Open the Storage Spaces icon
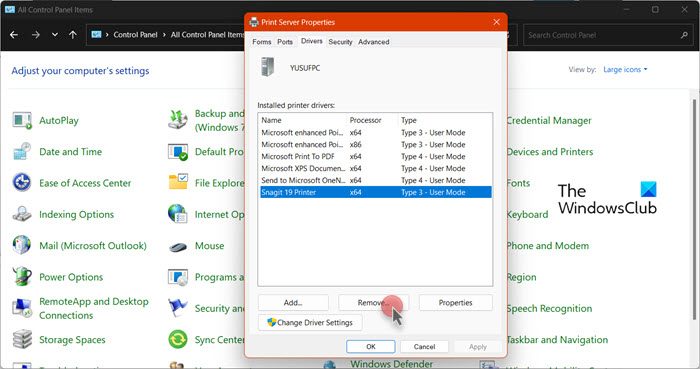 point(22,340)
